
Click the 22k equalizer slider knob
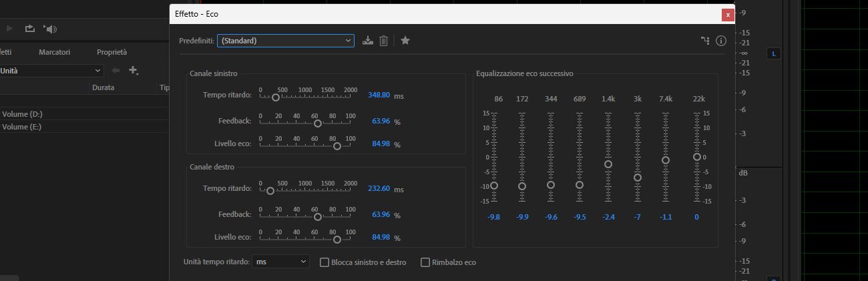click(697, 157)
